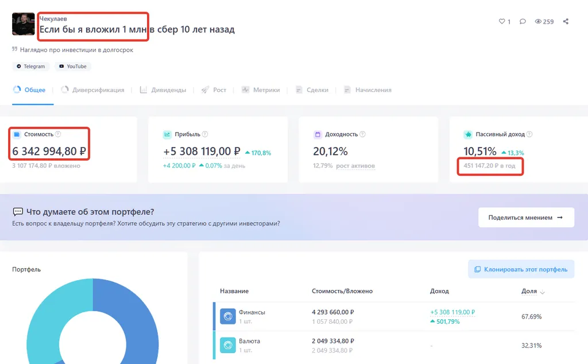Click the heart like icon

pos(501,22)
